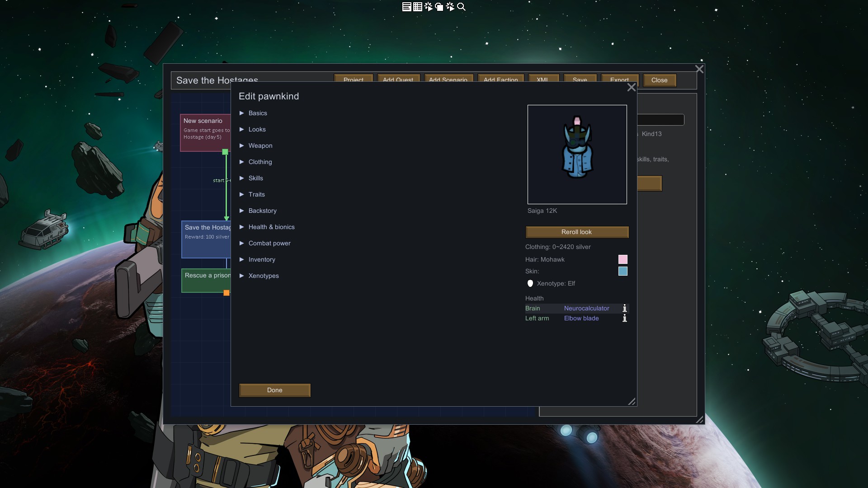Expand the Weapon section

256,145
